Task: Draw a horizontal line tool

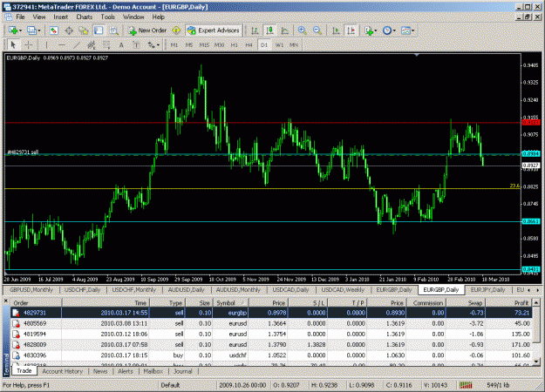Action: (x=62, y=44)
